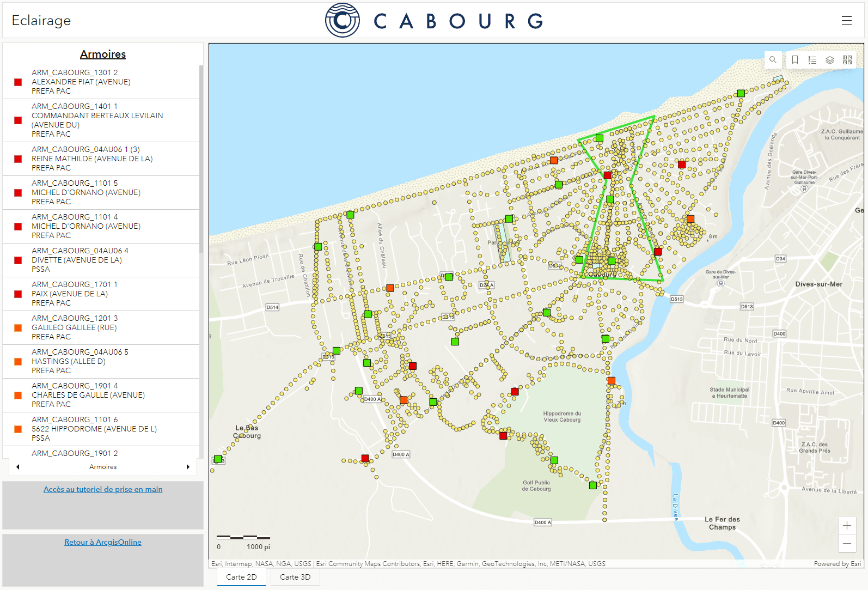Select ARM_CABOURG_1201 3 Galileo Galilee entry
The width and height of the screenshot is (868, 590).
(x=101, y=328)
